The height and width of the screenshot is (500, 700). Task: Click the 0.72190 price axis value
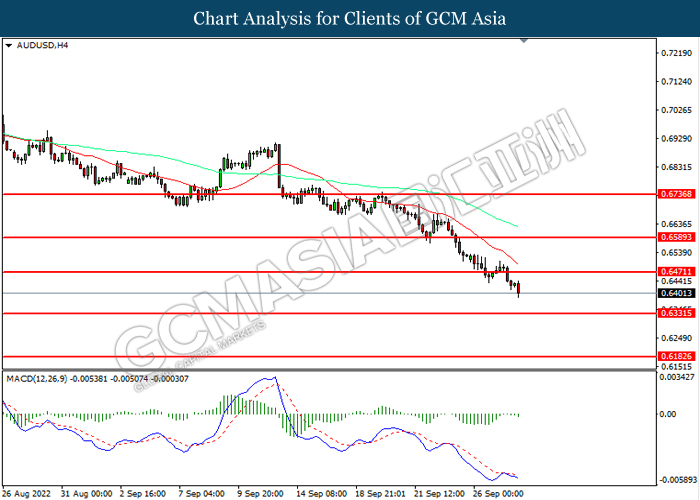tap(677, 53)
